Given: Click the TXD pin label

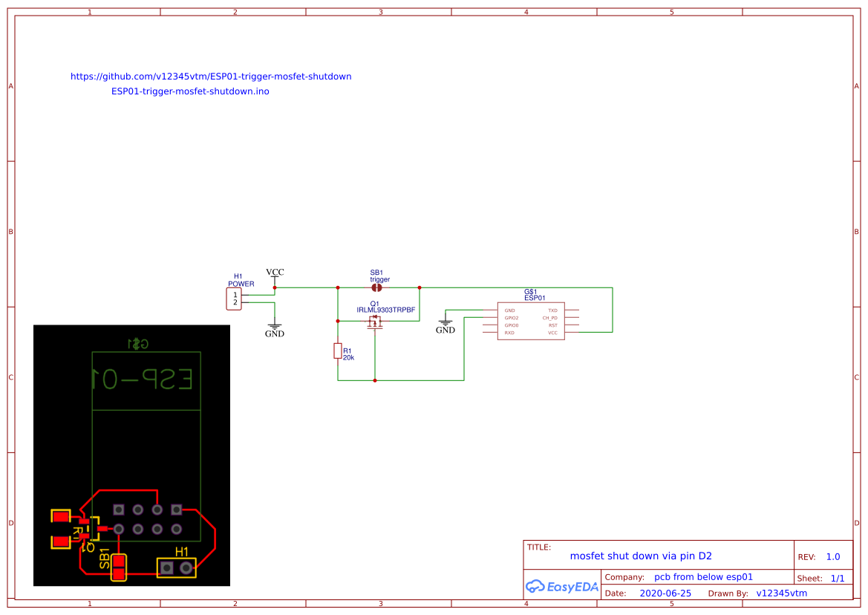Looking at the screenshot, I should 552,310.
